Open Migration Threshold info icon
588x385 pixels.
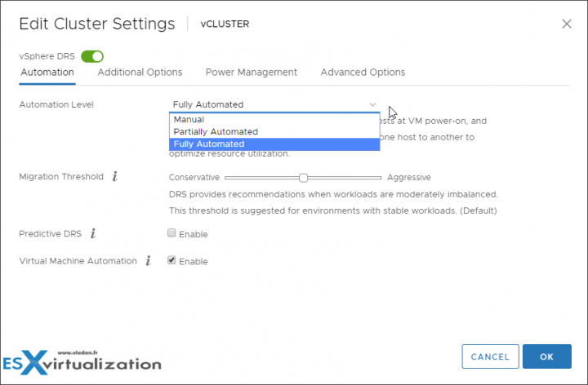point(115,176)
